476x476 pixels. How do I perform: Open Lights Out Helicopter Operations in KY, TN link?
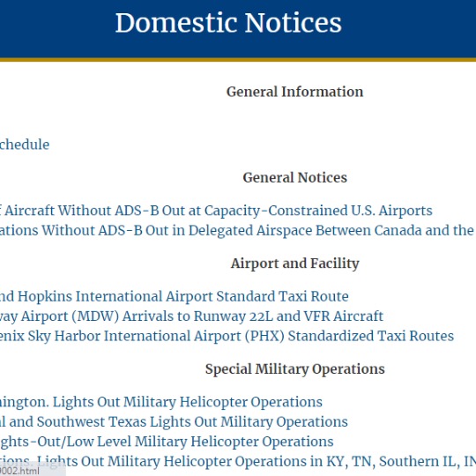point(238,461)
